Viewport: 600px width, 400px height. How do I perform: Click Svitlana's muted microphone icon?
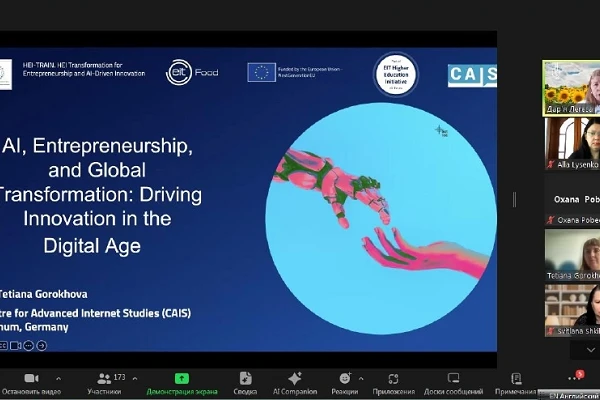(550, 331)
